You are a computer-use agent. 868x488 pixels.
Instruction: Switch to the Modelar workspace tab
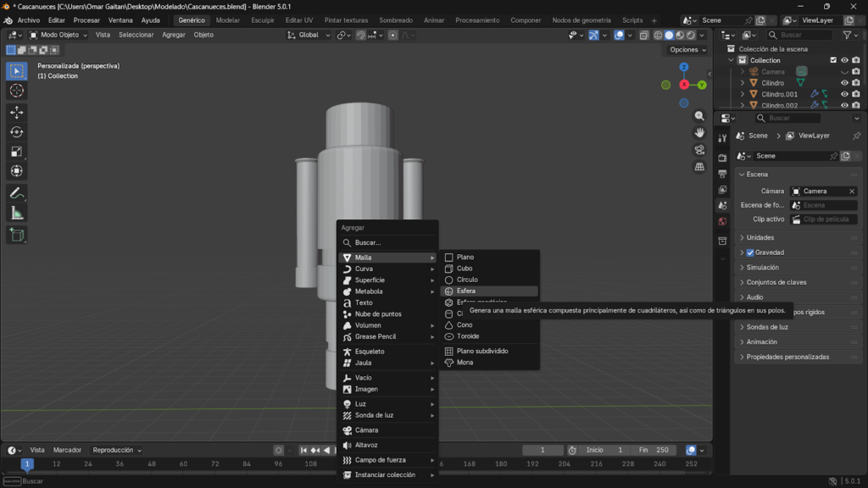(227, 20)
